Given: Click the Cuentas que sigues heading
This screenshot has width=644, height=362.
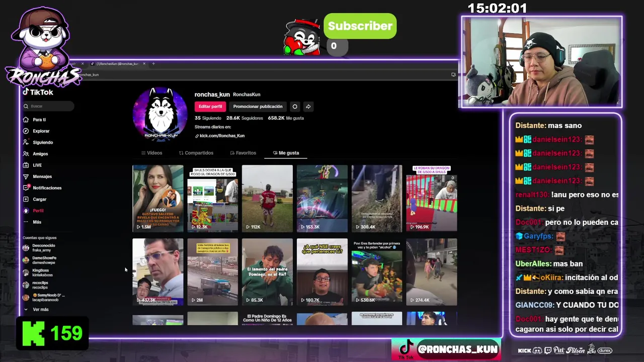Looking at the screenshot, I should coord(39,238).
